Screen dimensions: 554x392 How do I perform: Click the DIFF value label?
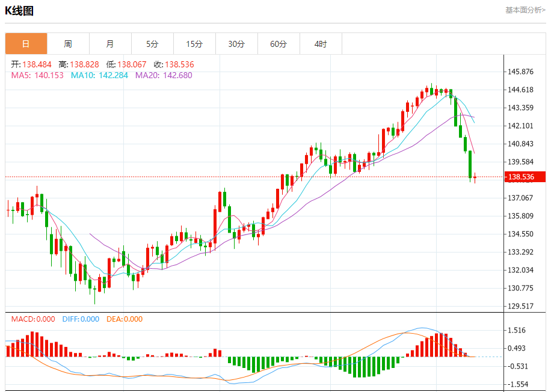pos(81,319)
